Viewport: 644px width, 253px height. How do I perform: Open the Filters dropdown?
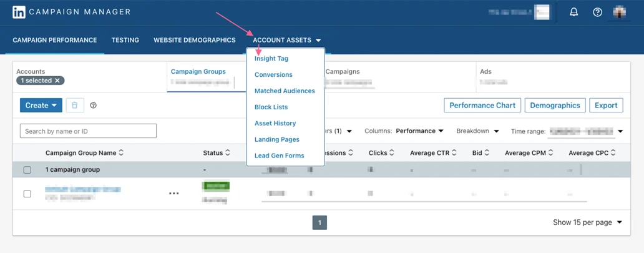pyautogui.click(x=338, y=131)
